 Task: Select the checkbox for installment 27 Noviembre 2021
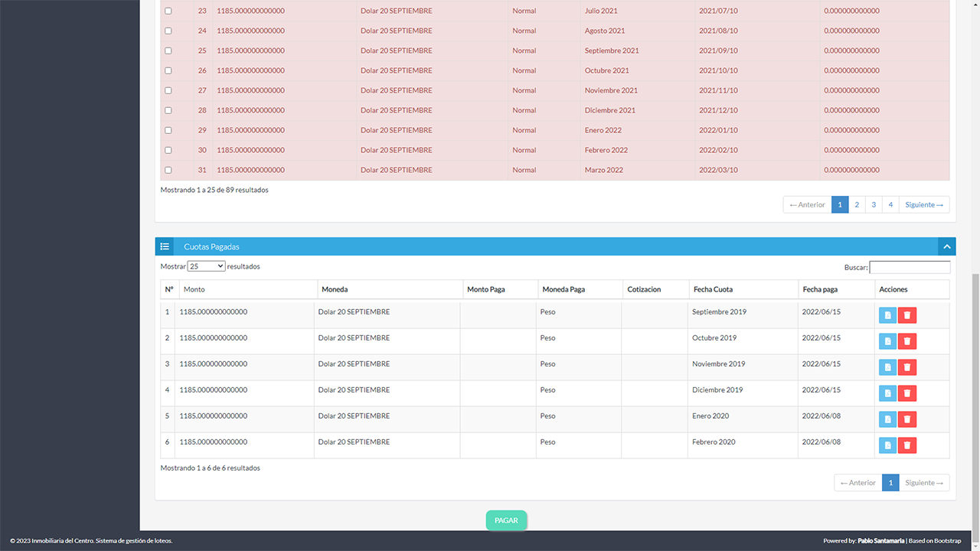pos(168,90)
